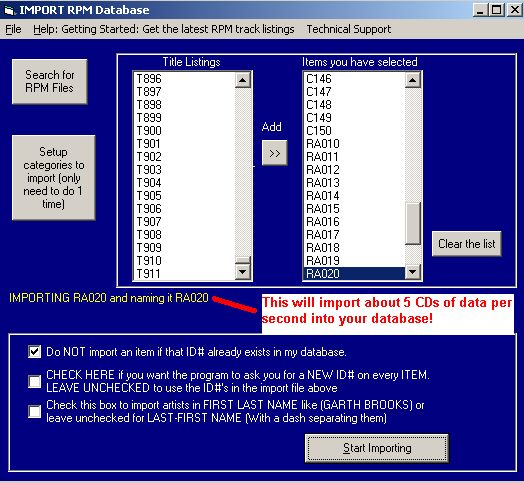Minimize the IMPORT RPM Database window
Image resolution: width=524 pixels, height=483 pixels.
[x=481, y=10]
